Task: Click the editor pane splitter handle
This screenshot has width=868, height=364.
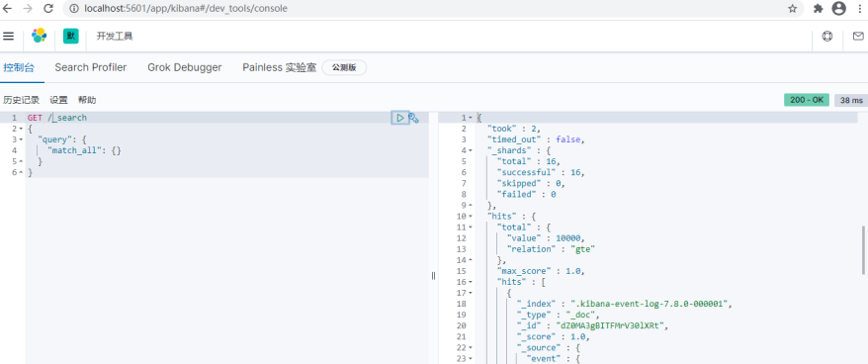Action: [433, 276]
